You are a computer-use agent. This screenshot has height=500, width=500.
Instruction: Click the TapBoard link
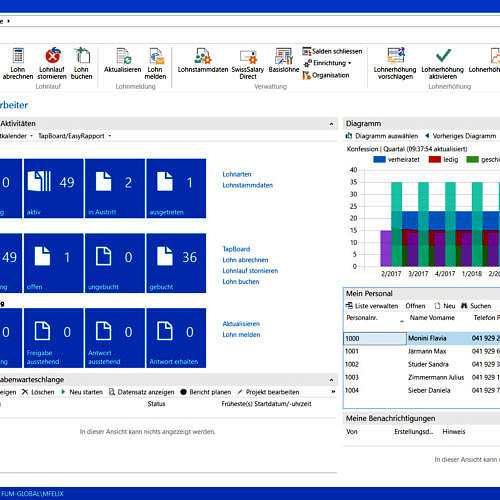[236, 249]
